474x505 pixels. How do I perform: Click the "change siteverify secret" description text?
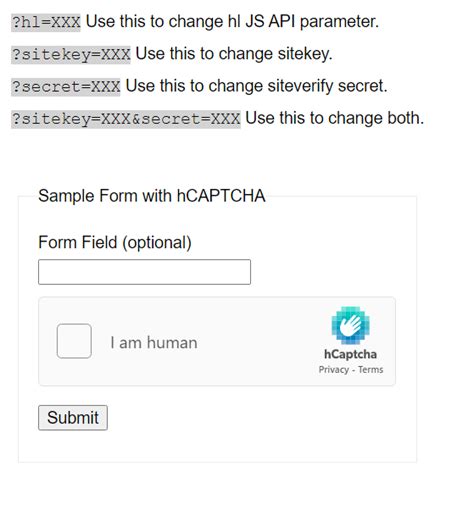(298, 86)
